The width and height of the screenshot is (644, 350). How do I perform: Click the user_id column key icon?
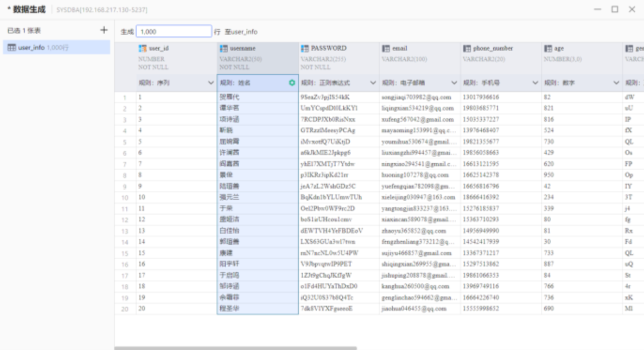[x=143, y=48]
